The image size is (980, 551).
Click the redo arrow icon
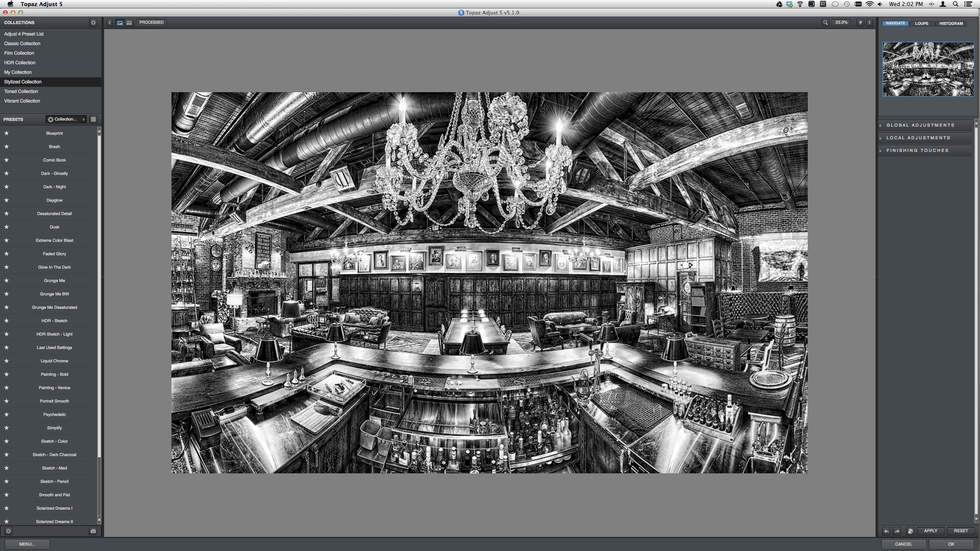pos(897,531)
